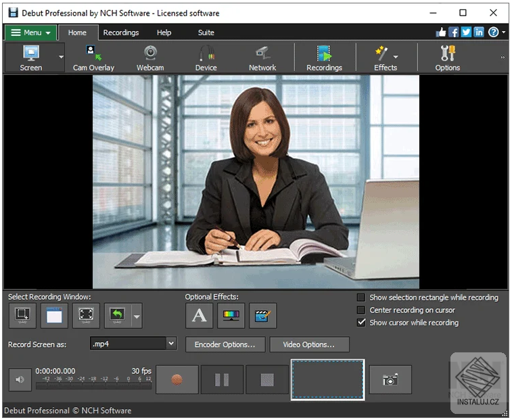Viewport: 512px width, 420px height.
Task: Open the Suite tab
Action: pos(206,32)
